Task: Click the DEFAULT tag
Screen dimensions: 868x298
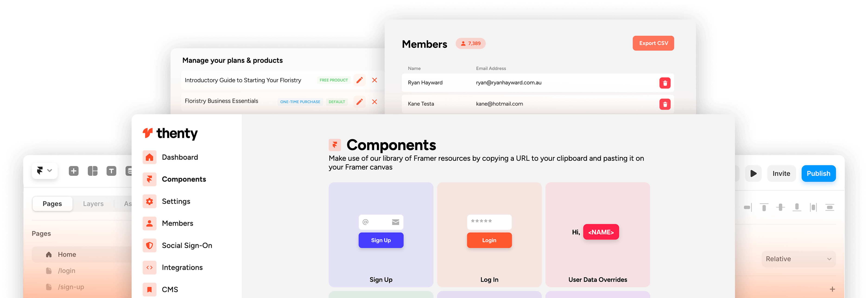Action: 337,102
